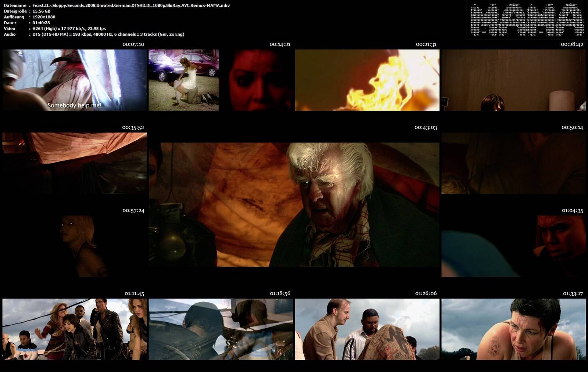
Task: Click the 15.56 GB file size value
Action: click(41, 11)
